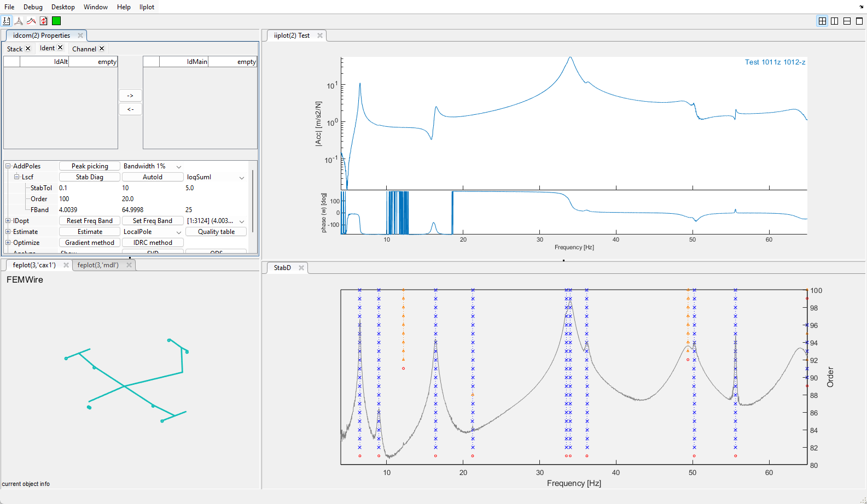Close the idcom(2) Properties tab
This screenshot has width=867, height=504.
[80, 36]
